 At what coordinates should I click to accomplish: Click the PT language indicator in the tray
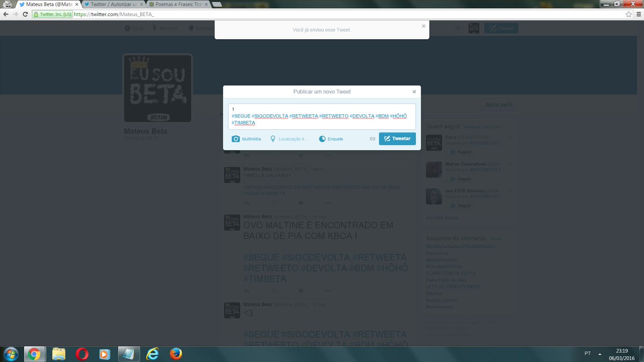coord(588,354)
